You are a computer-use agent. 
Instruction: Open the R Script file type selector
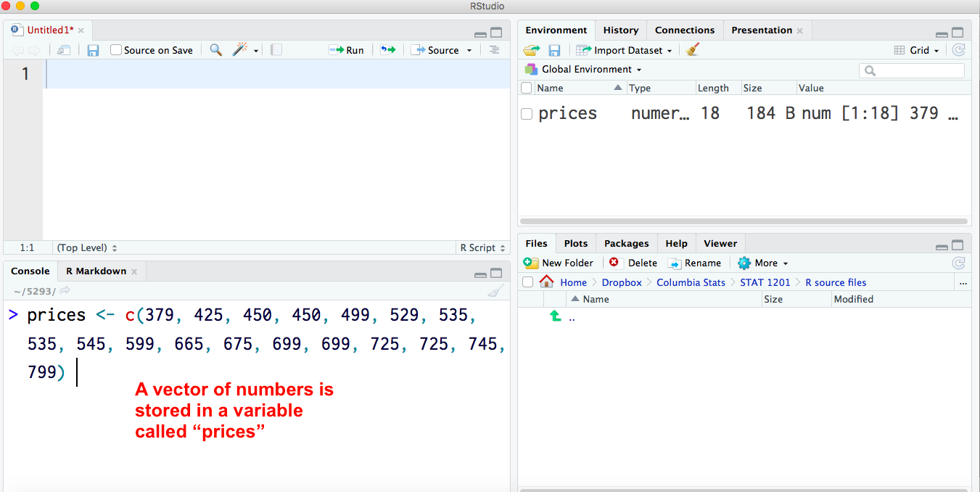(x=482, y=247)
